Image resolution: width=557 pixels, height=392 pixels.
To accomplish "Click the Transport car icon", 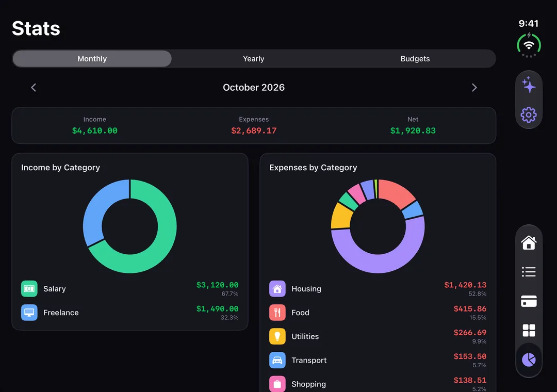I will point(277,360).
